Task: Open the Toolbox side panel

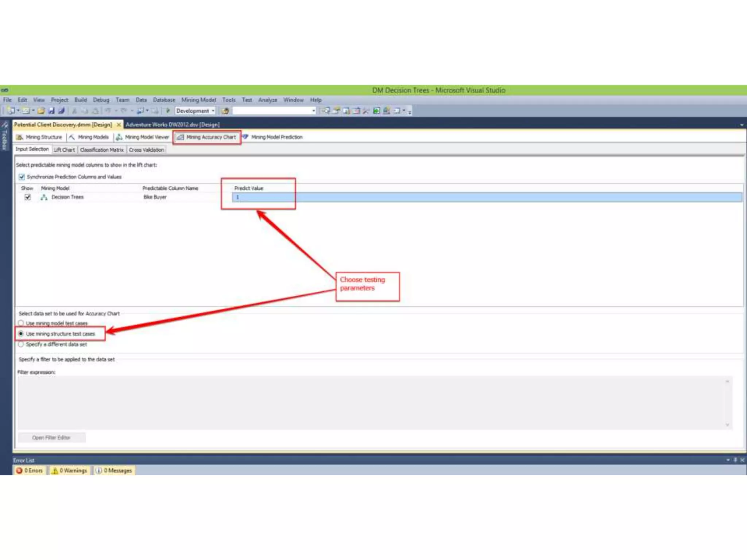Action: point(4,137)
